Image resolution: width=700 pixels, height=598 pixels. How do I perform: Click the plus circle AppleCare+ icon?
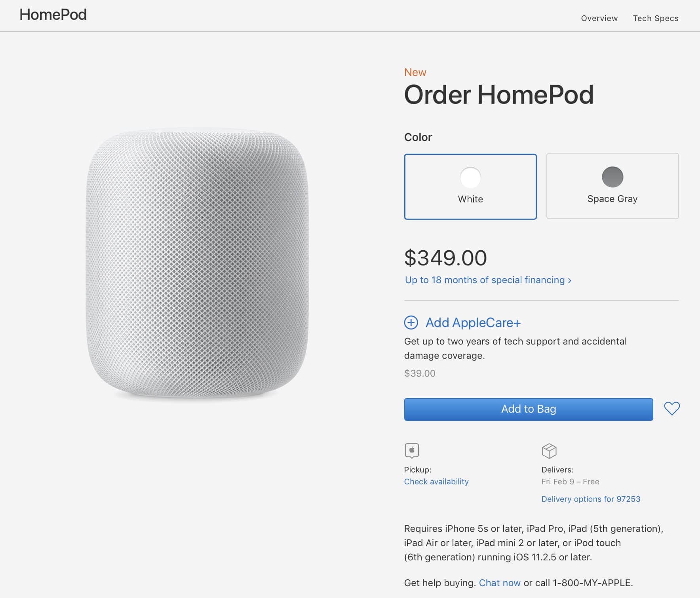pyautogui.click(x=411, y=323)
